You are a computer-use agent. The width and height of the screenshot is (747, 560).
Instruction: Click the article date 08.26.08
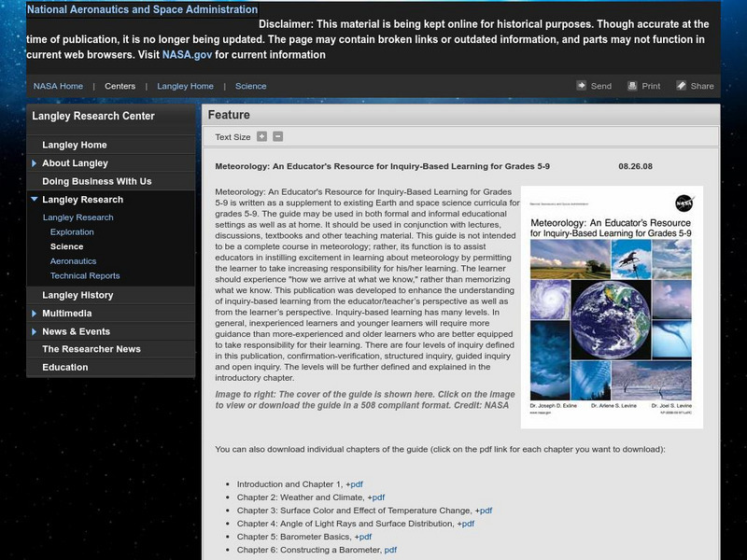(636, 166)
